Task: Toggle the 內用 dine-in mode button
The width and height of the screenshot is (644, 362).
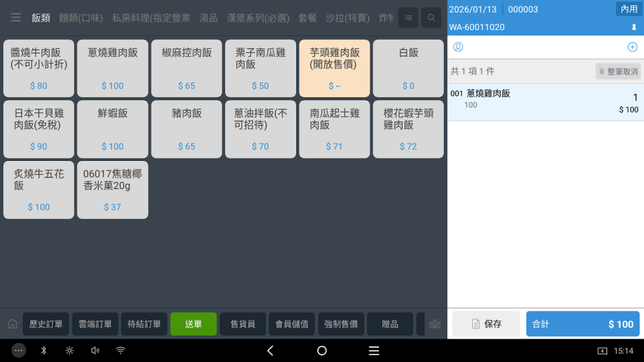Action: pos(628,9)
